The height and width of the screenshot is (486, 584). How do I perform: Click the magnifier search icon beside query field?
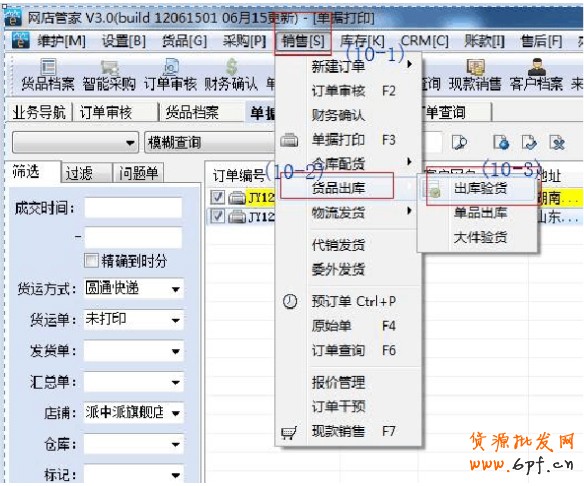click(459, 142)
